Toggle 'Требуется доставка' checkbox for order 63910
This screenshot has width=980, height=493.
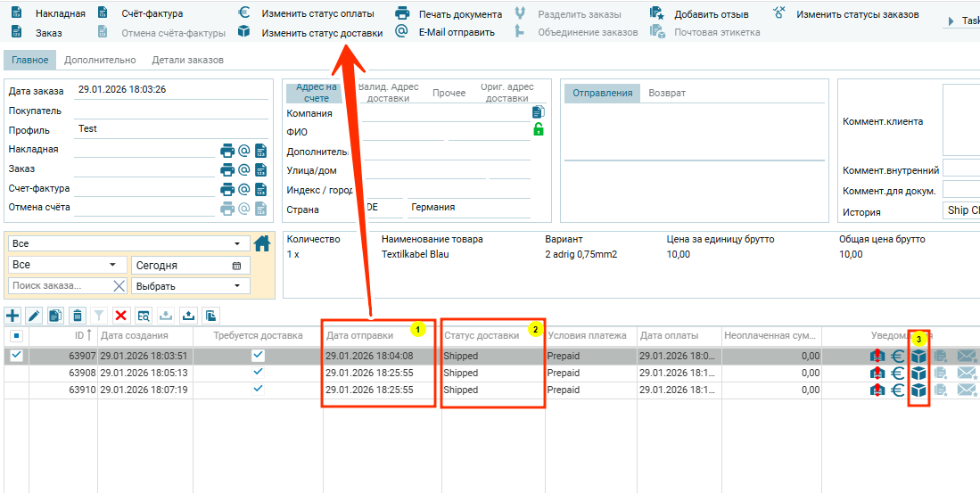[258, 390]
